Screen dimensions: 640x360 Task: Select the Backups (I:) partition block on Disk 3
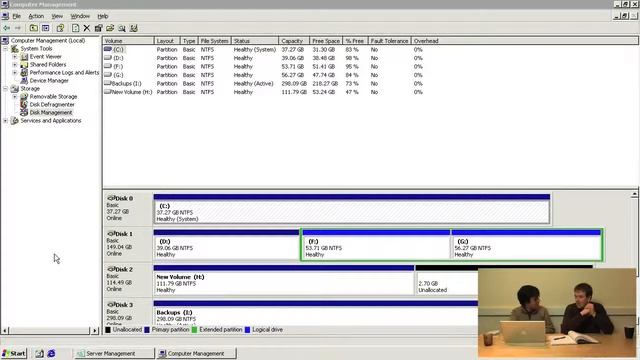pyautogui.click(x=316, y=313)
